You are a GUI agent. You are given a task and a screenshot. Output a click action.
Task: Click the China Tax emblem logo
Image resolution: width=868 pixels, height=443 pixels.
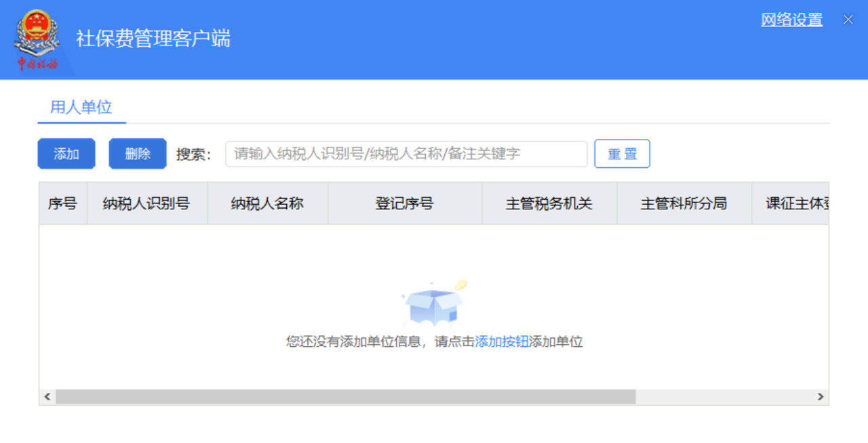pyautogui.click(x=37, y=39)
